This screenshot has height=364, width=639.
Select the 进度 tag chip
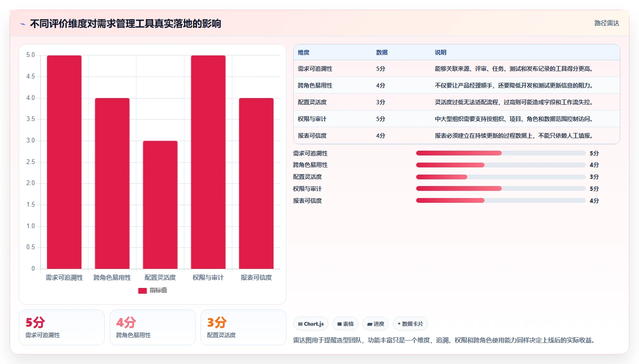[375, 324]
